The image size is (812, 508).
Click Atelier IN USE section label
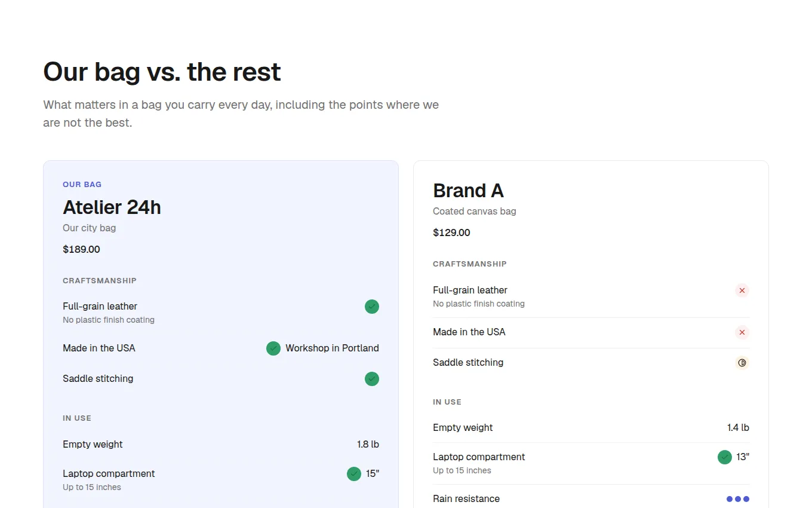[x=77, y=418]
